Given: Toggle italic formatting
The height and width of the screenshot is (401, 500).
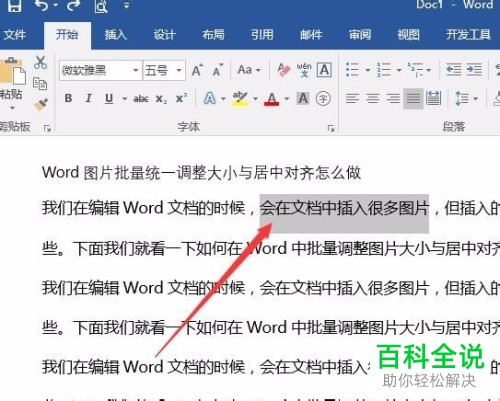Looking at the screenshot, I should click(x=88, y=98).
